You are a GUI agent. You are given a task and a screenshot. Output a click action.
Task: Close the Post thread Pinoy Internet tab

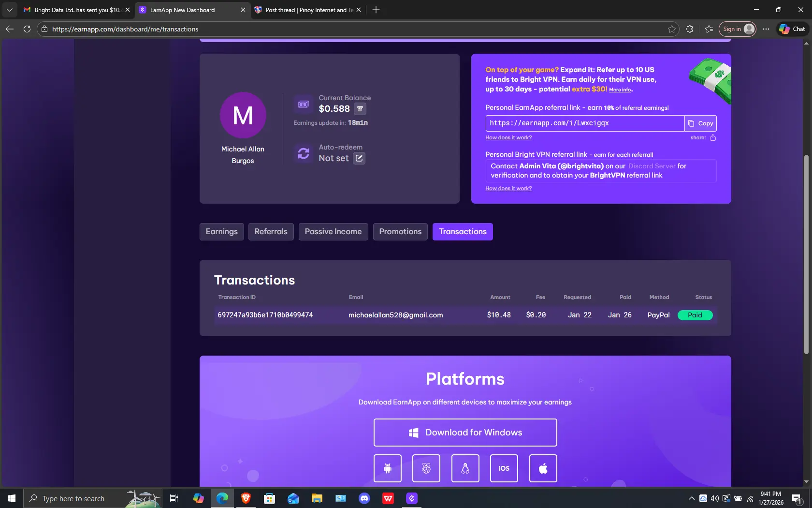click(359, 10)
